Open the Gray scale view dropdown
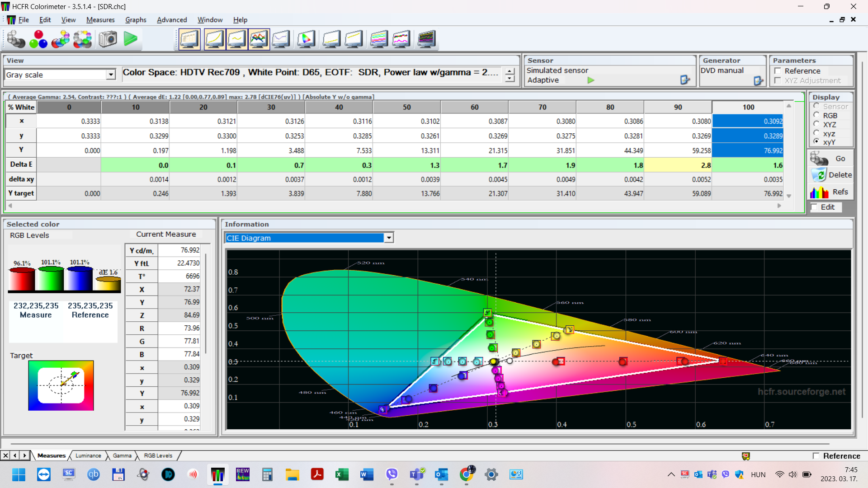This screenshot has width=868, height=488. 111,75
